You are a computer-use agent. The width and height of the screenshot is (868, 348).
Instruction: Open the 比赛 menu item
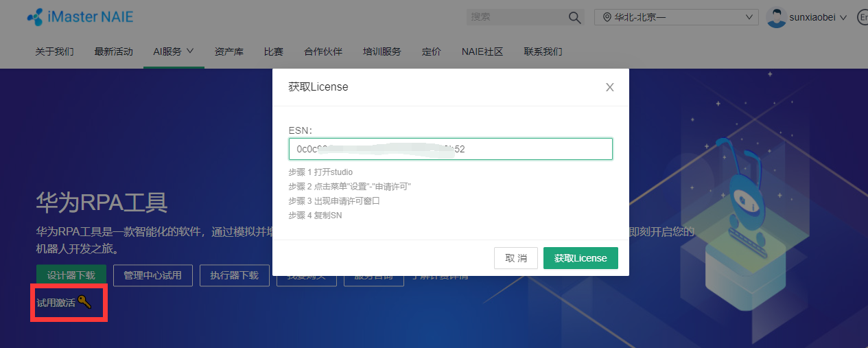point(274,51)
